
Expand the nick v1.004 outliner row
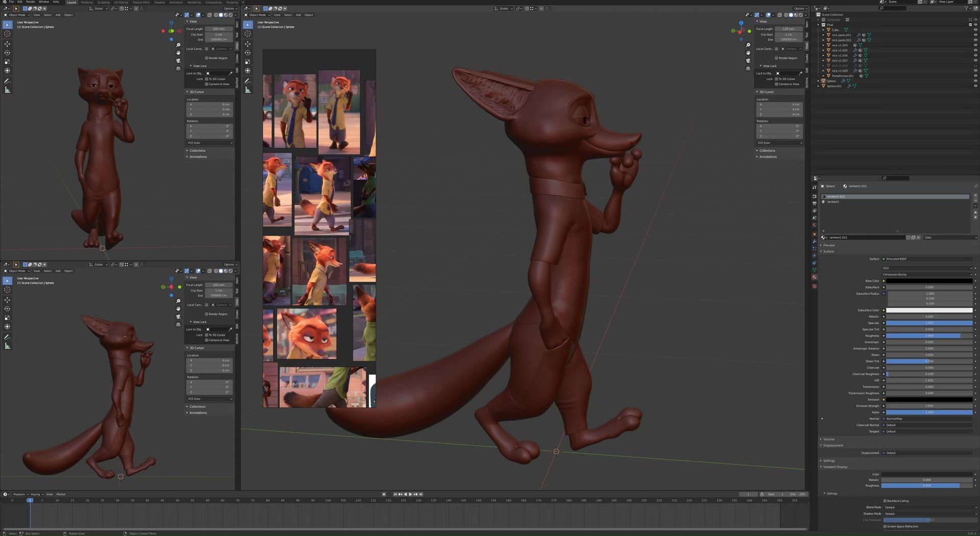click(823, 45)
